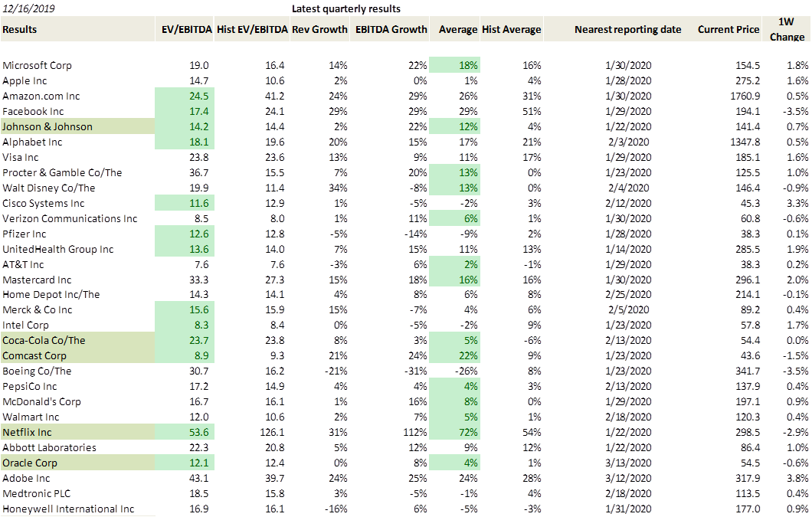Viewport: 812px width, 517px height.
Task: Select Mastercard Current Price 296.1
Action: 748,280
